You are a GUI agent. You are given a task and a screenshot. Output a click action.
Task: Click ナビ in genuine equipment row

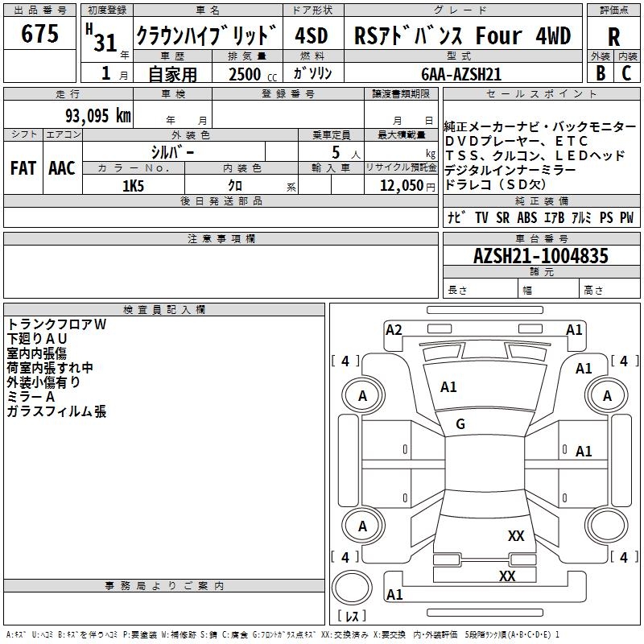click(x=456, y=217)
